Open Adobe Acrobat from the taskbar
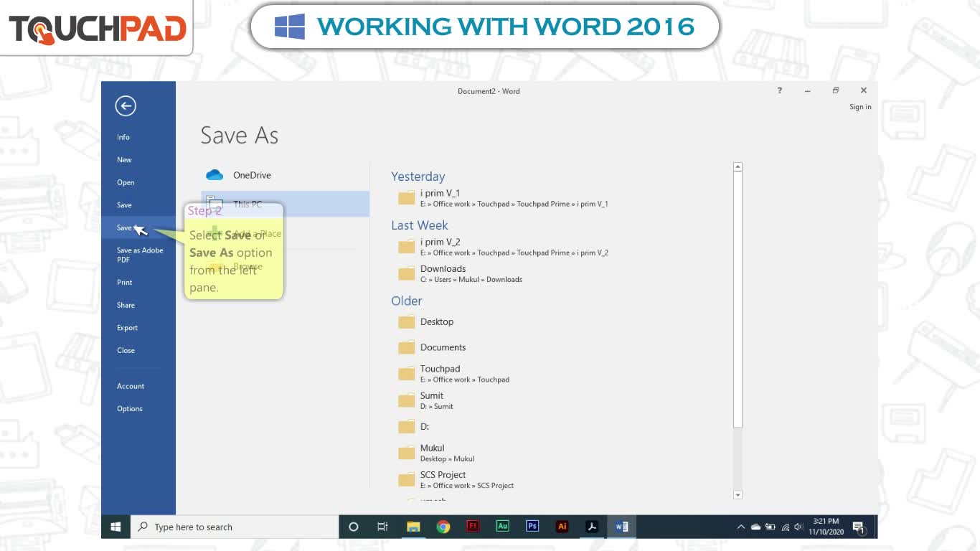 pos(592,527)
